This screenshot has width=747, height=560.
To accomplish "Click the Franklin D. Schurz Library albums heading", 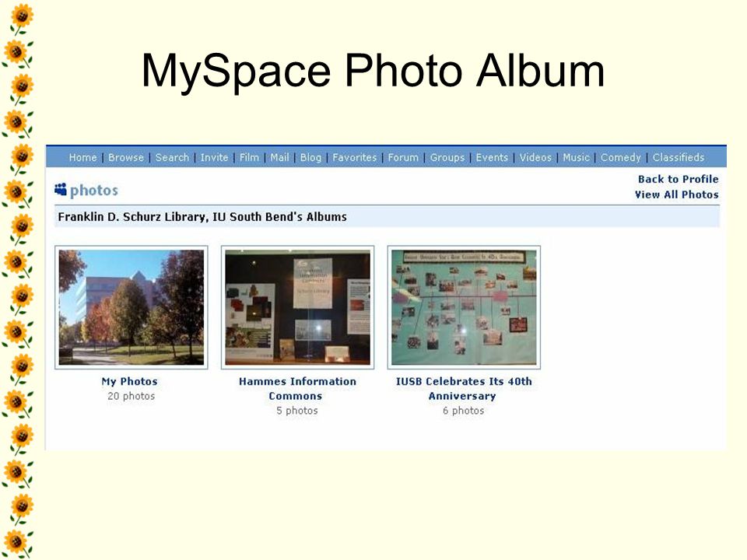I will (202, 217).
